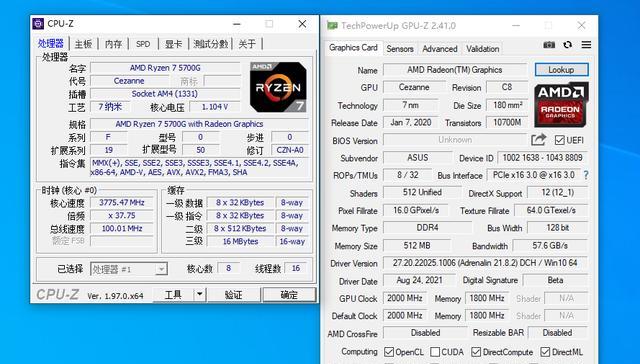Click the CPU-Z title bar app icon

coord(38,24)
